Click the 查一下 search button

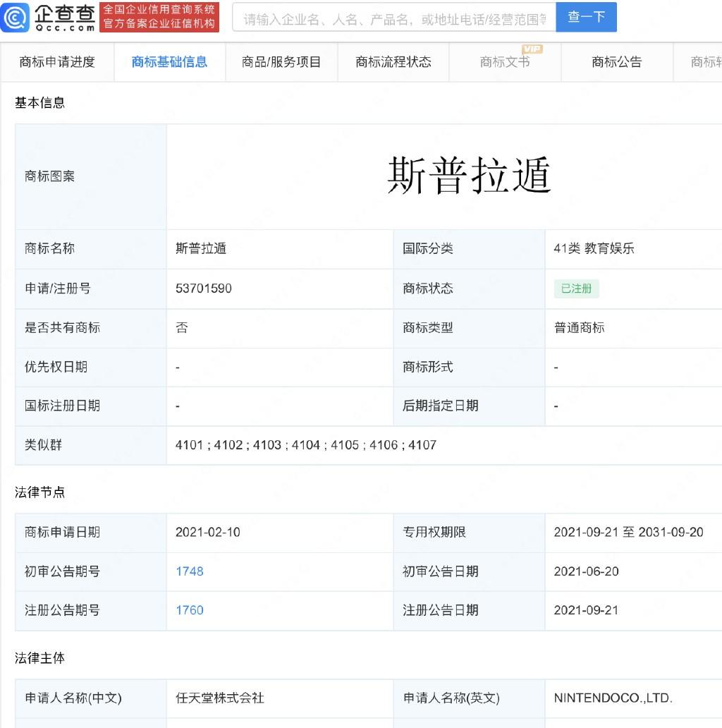pyautogui.click(x=586, y=17)
